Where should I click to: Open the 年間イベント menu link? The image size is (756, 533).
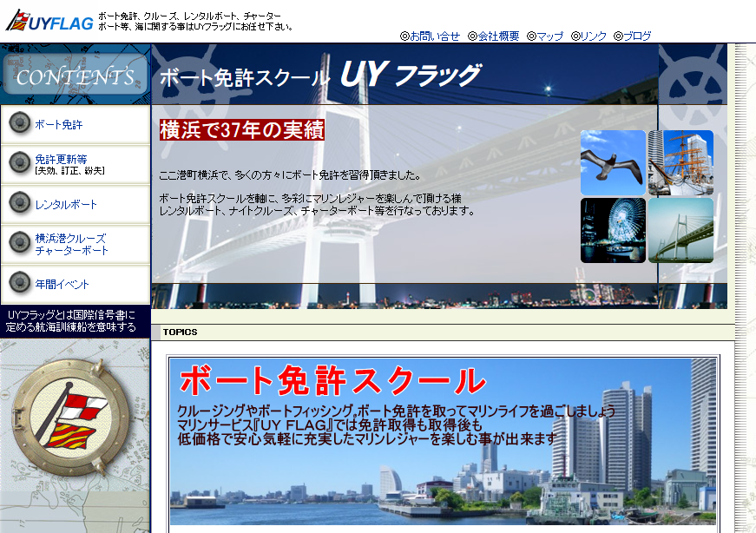[62, 285]
